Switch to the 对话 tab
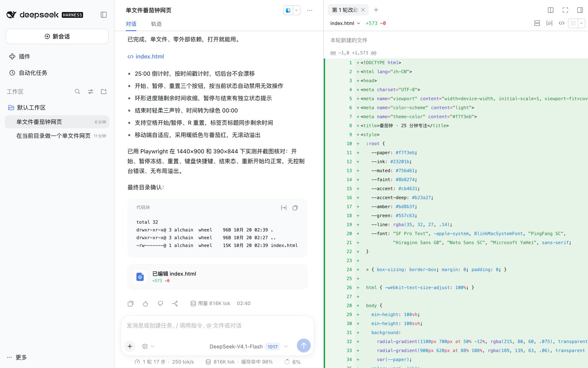Viewport: 588px width, 368px height. tap(131, 24)
